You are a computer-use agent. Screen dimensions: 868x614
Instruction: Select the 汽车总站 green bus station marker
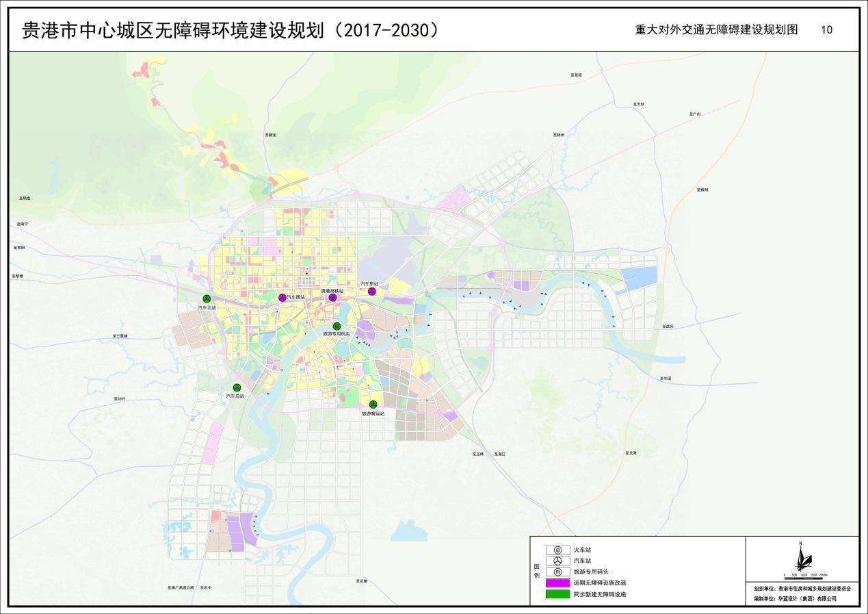[237, 387]
